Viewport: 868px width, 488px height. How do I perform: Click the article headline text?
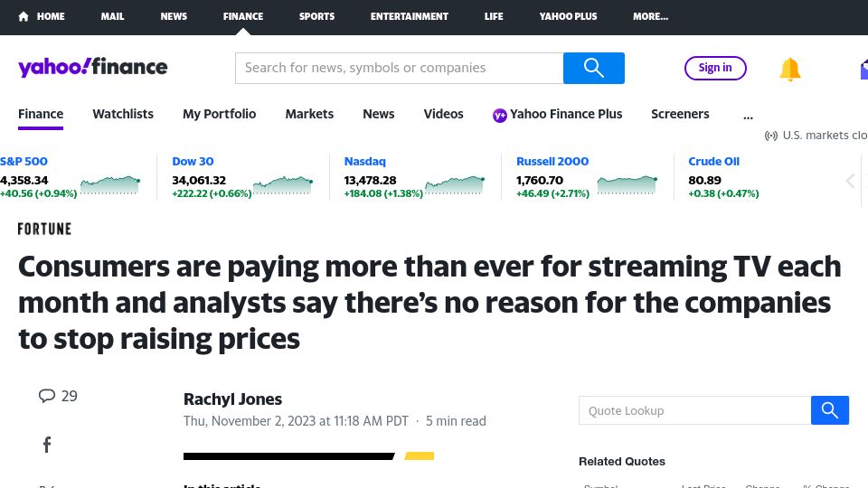[429, 302]
